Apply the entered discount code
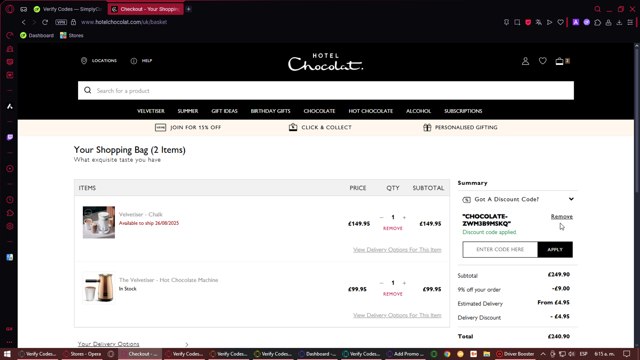Screen dimensions: 640x360 555,249
